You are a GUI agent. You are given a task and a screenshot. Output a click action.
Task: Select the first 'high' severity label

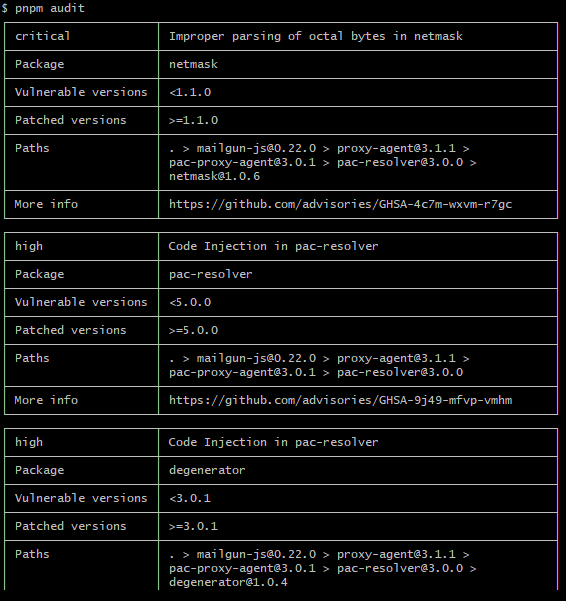coord(29,246)
